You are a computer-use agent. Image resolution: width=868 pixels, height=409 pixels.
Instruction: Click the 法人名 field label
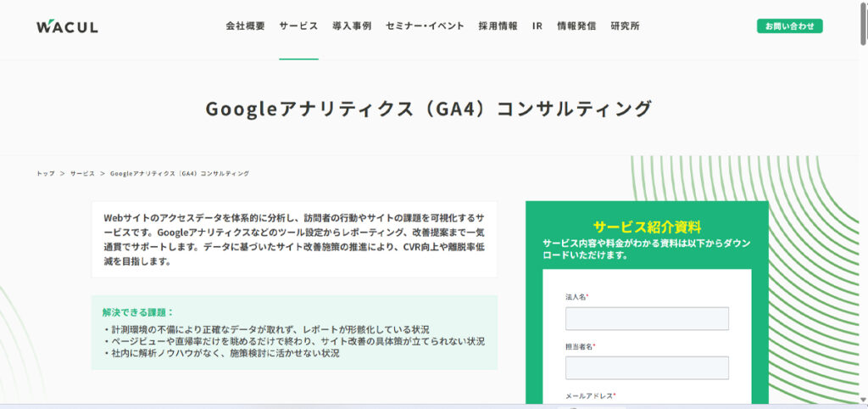576,297
